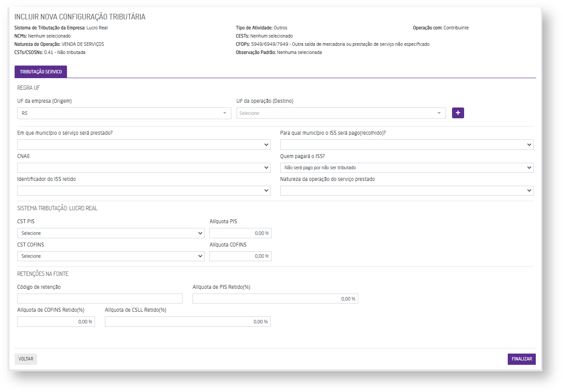Click the Alíquota PIS input field
563x392 pixels.
240,233
